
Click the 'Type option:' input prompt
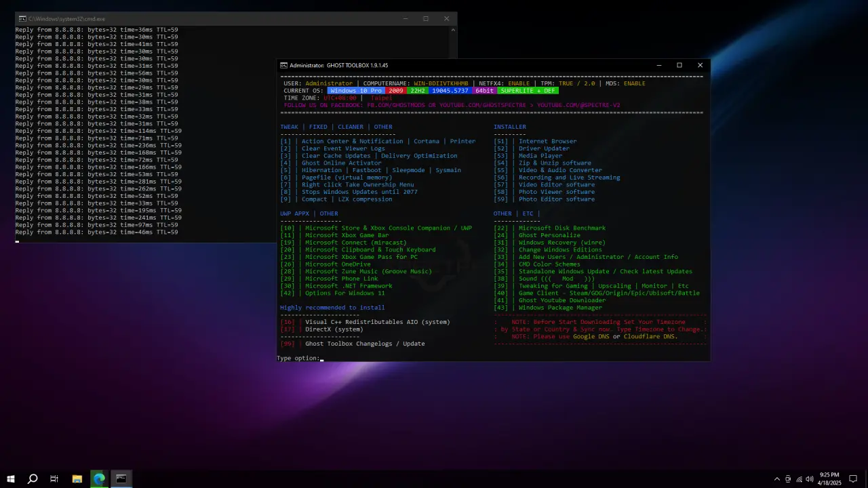pyautogui.click(x=300, y=358)
